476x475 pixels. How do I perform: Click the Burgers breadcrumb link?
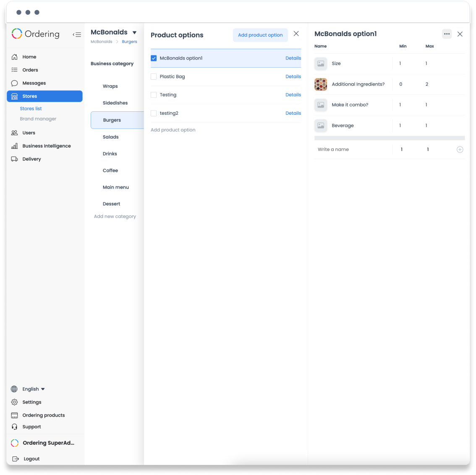129,42
